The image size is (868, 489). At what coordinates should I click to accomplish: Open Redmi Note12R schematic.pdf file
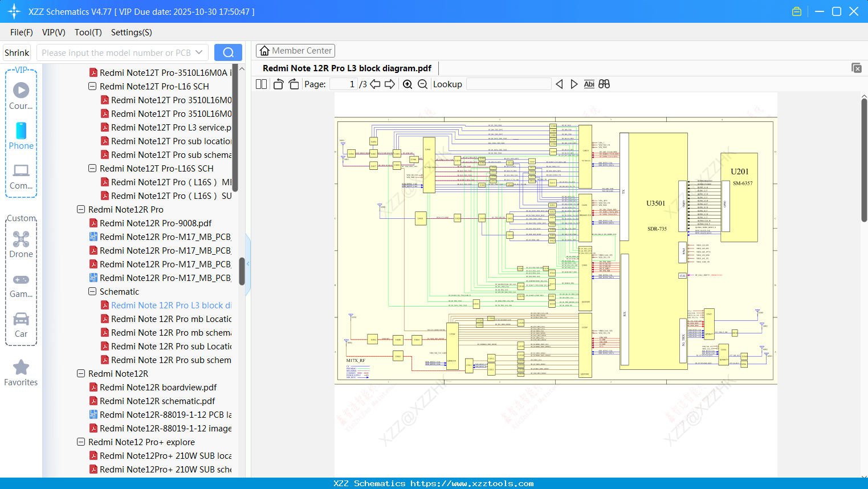157,401
